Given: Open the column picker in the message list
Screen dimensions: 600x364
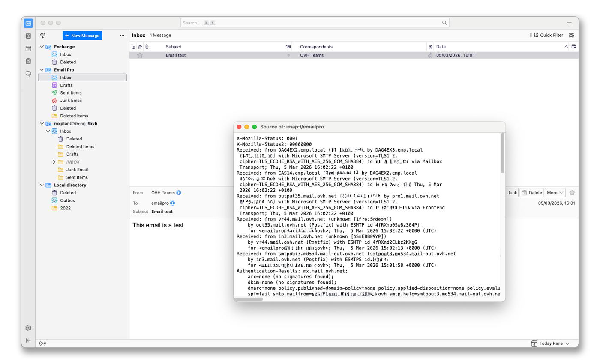Looking at the screenshot, I should (573, 46).
